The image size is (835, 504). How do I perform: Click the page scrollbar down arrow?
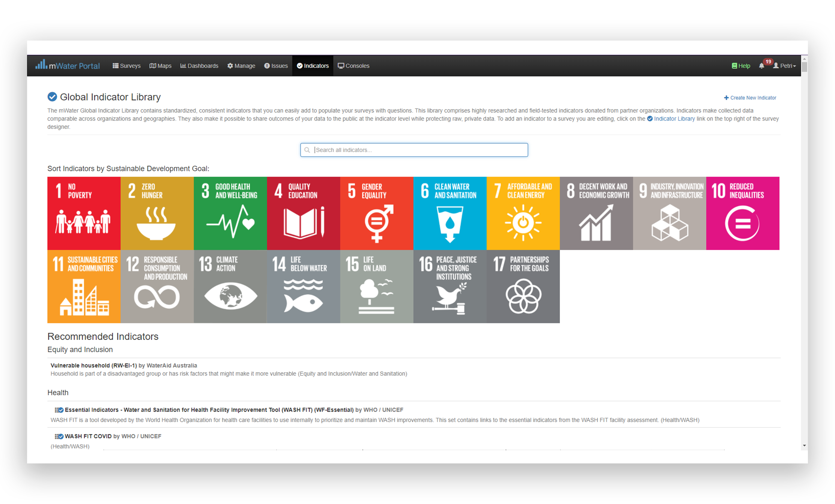pyautogui.click(x=804, y=446)
